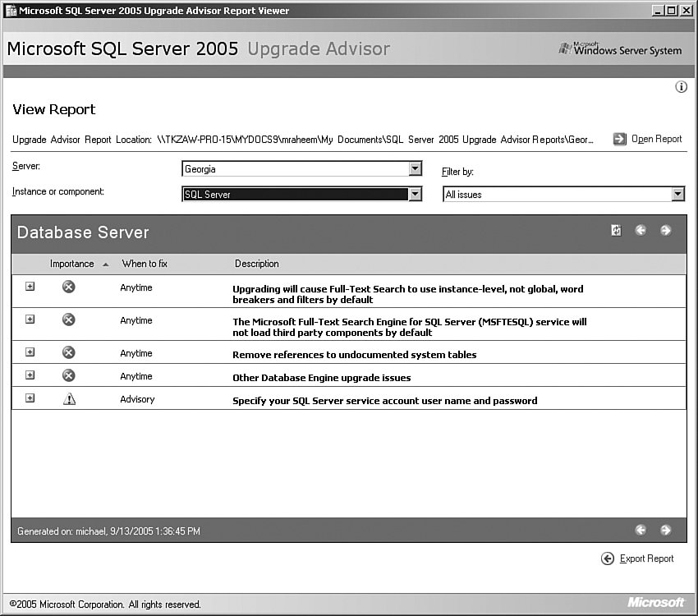Click the next arrow in report footer
698x616 pixels.
[x=665, y=531]
